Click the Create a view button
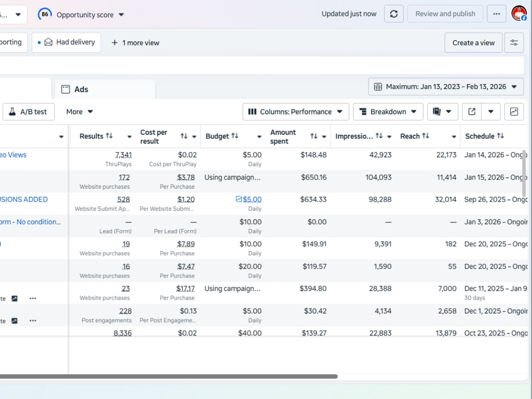Viewport: 532px width, 399px height. click(473, 43)
